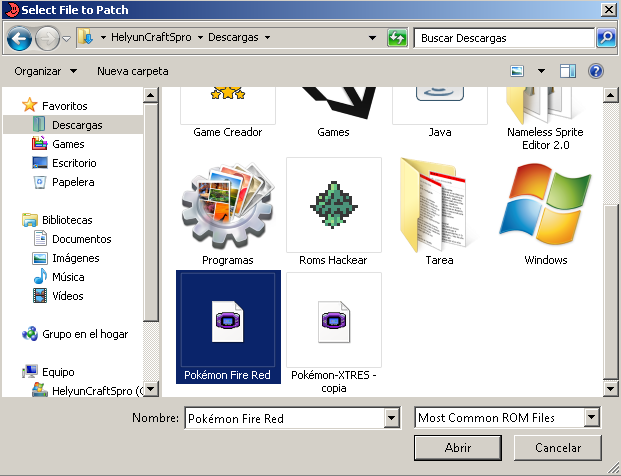The width and height of the screenshot is (621, 476).
Task: Select Escritorio in the navigation pane
Action: [74, 163]
